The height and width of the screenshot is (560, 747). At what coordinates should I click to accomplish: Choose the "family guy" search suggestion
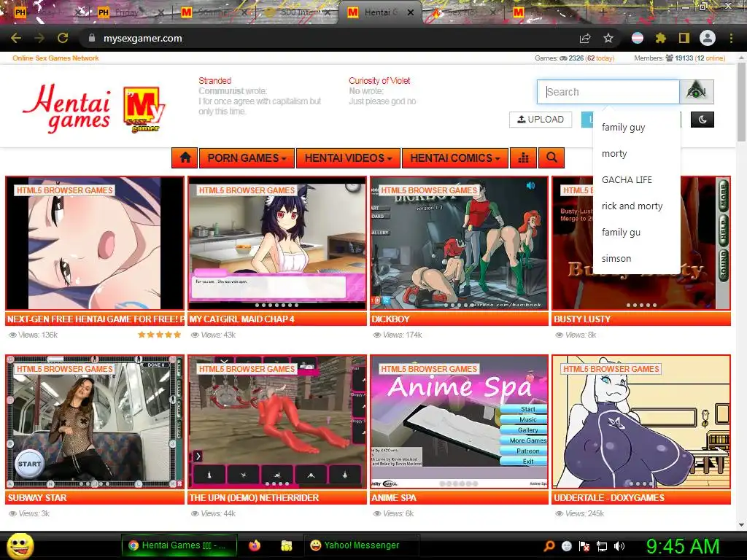pyautogui.click(x=636, y=127)
